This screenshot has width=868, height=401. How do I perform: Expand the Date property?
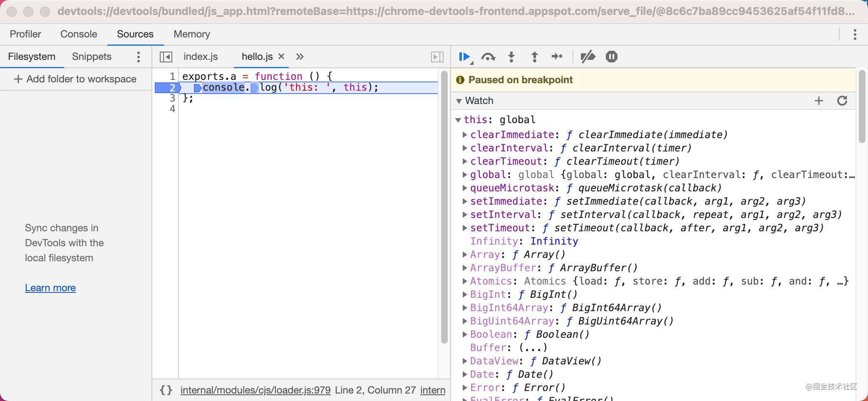464,374
